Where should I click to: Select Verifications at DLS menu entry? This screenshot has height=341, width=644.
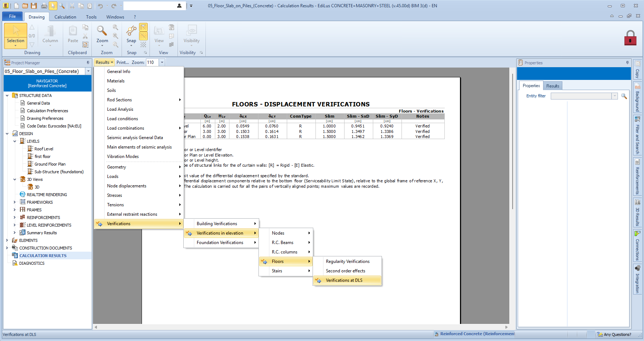coord(344,280)
